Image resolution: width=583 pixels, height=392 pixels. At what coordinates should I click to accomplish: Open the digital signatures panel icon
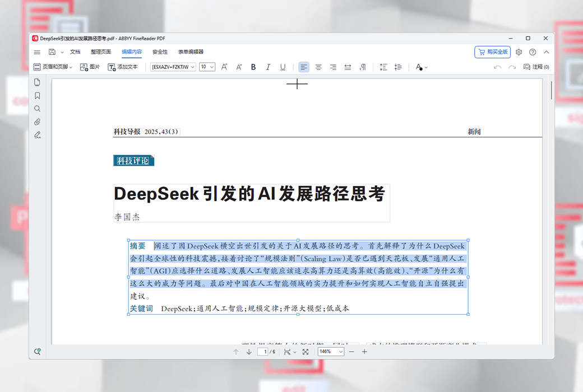[38, 135]
